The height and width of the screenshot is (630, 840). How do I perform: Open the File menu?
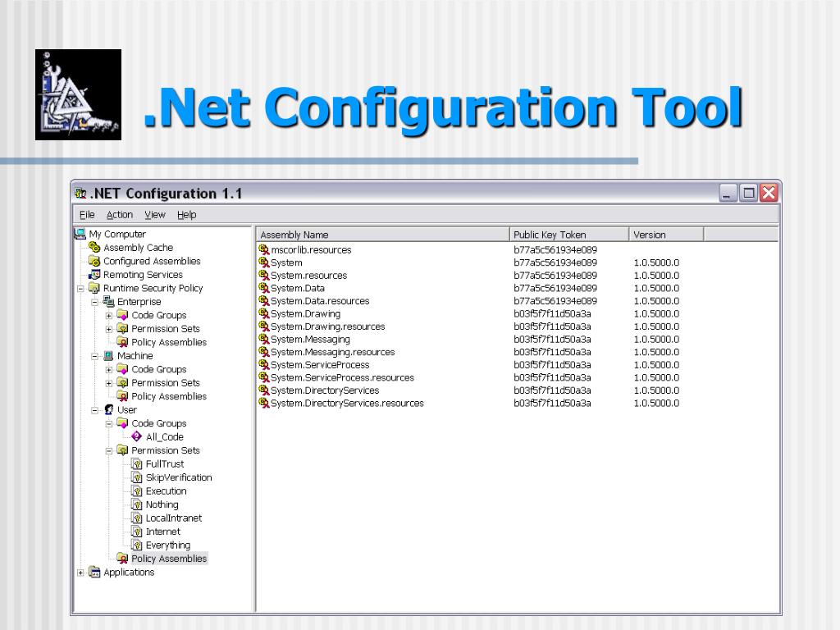tap(87, 215)
